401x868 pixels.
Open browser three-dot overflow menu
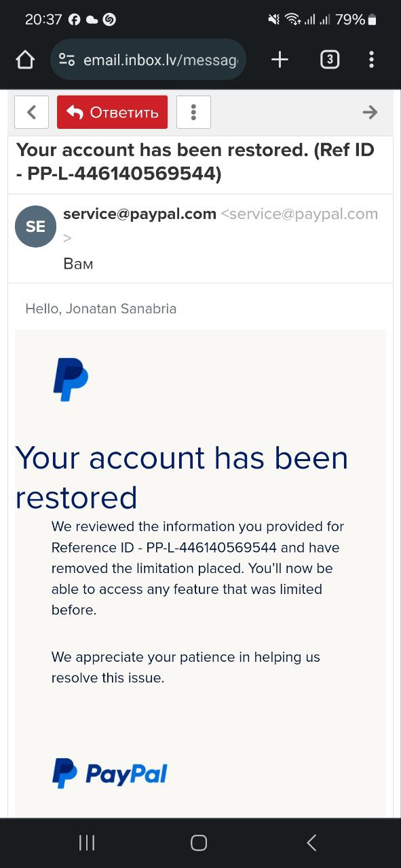(371, 60)
